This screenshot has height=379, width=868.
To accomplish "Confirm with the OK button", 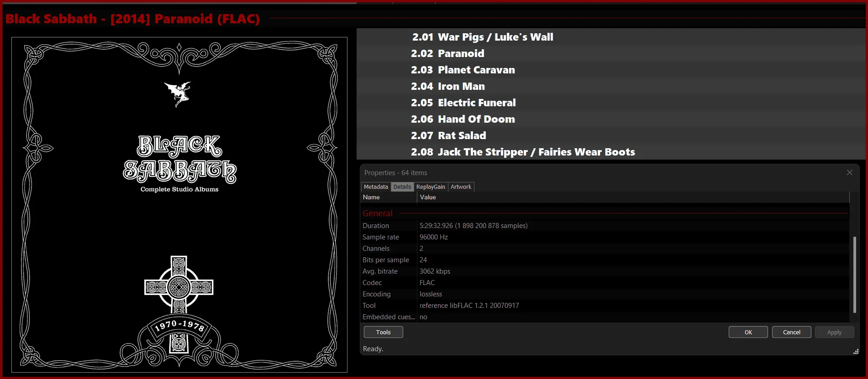I will [748, 332].
